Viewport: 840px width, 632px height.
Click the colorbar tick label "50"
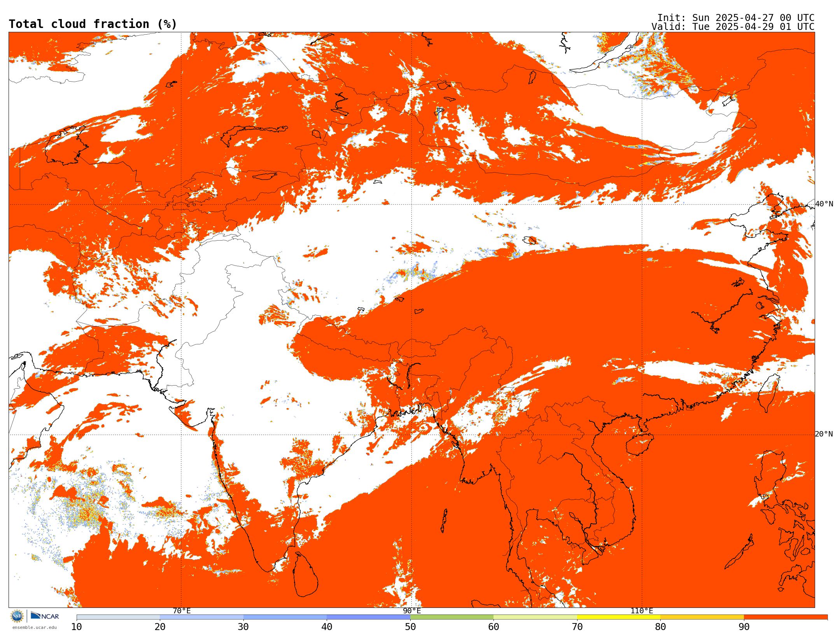pos(410,627)
